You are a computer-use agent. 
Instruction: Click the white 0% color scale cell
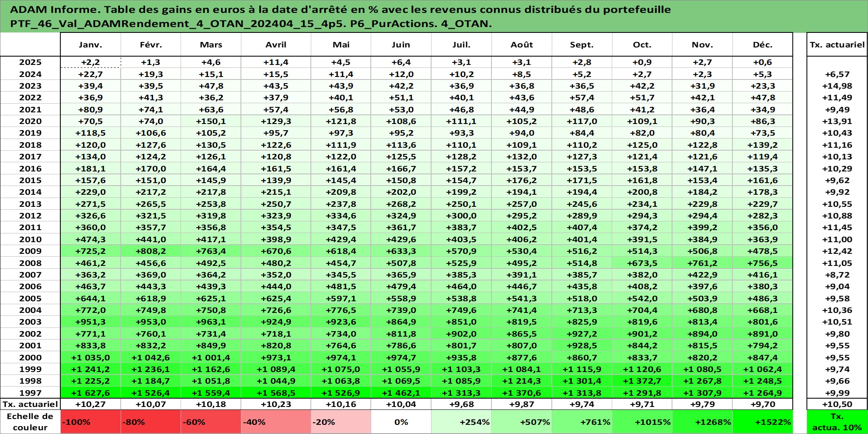(401, 422)
